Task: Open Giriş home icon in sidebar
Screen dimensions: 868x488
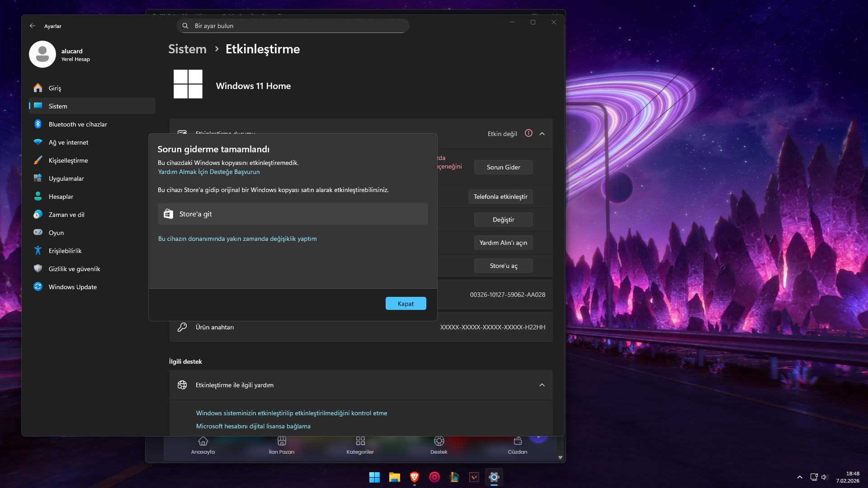Action: tap(38, 88)
